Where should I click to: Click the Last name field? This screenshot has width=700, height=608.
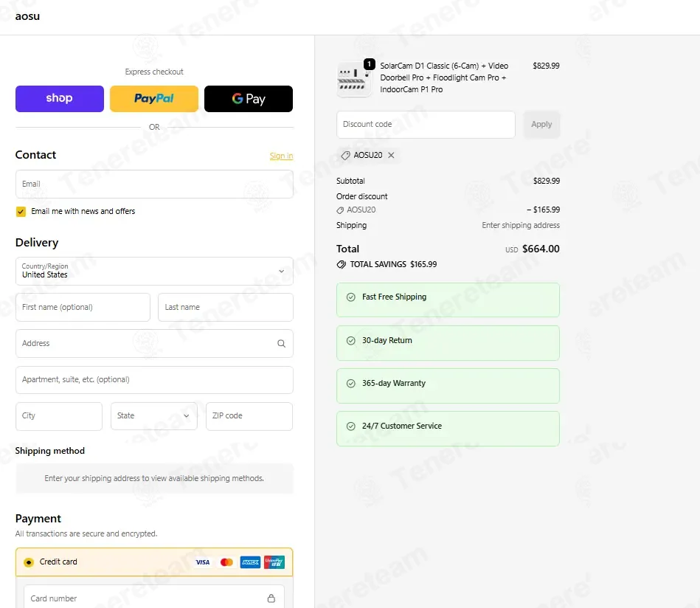pos(226,308)
